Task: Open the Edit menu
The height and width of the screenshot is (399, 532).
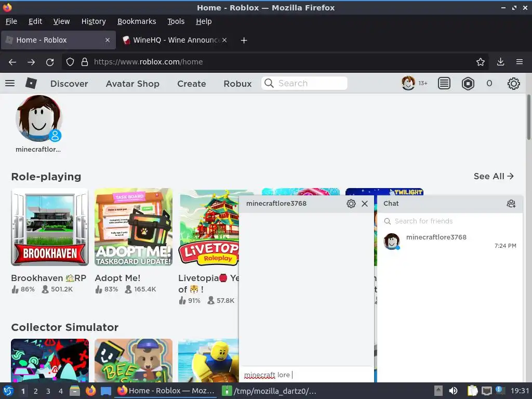Action: click(35, 21)
